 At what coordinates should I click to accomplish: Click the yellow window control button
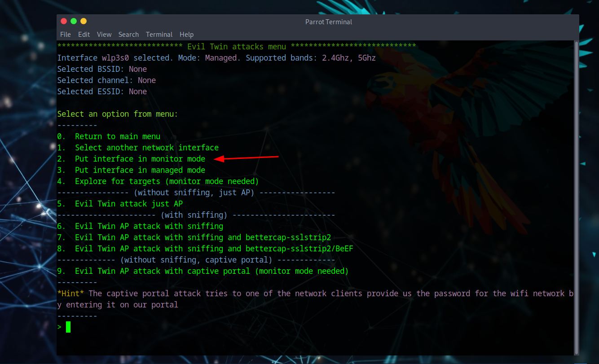pyautogui.click(x=84, y=21)
